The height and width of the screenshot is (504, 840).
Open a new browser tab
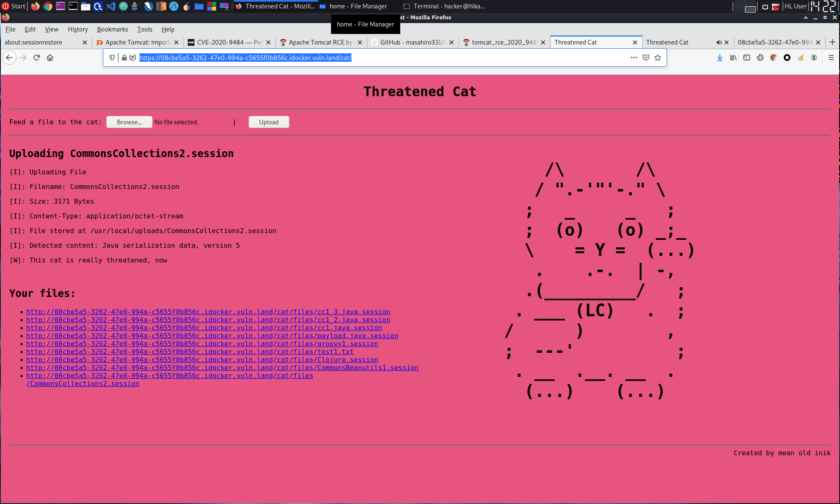click(832, 42)
